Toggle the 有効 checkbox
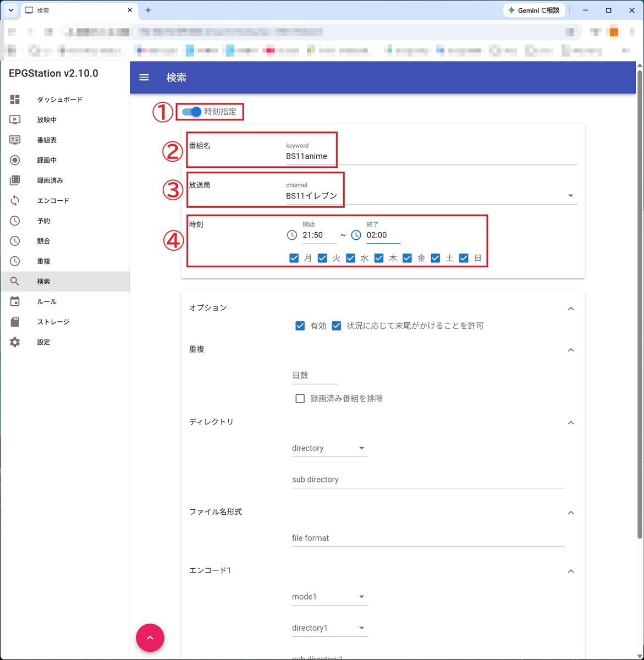Viewport: 644px width, 660px height. 300,326
